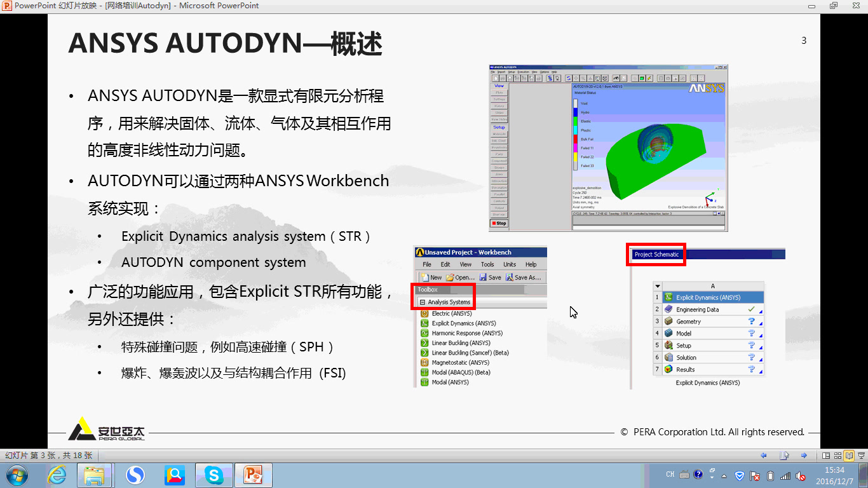Screen dimensions: 868x488
Task: Select Modal (ABAQUS) (Beta) system
Action: [456, 372]
